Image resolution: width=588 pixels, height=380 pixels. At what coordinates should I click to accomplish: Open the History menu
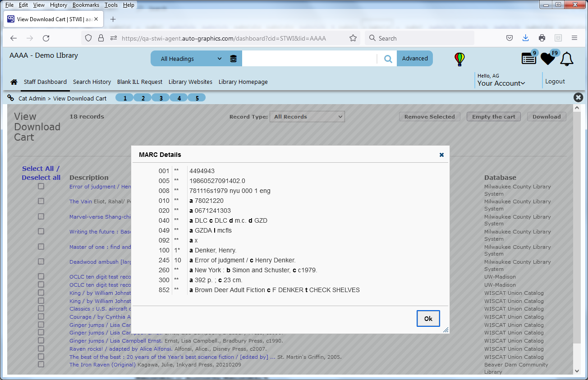59,5
